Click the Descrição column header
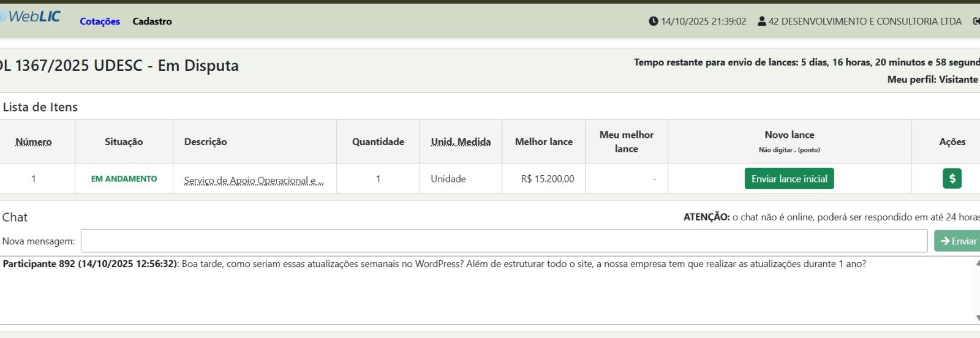This screenshot has height=338, width=980. click(x=205, y=142)
